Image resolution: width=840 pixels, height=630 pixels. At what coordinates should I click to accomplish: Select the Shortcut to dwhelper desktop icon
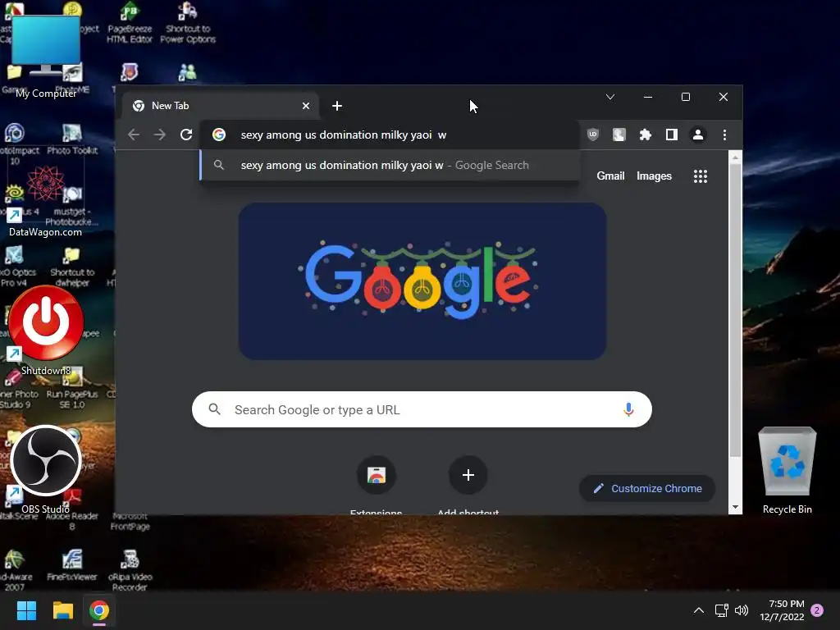[72, 267]
